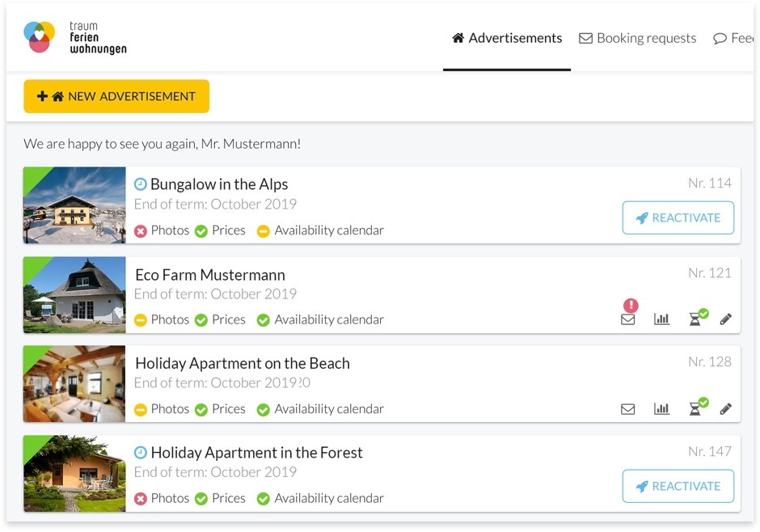The width and height of the screenshot is (760, 532).
Task: Open envelope icon for Holiday Apartment on the Beach
Action: click(627, 409)
